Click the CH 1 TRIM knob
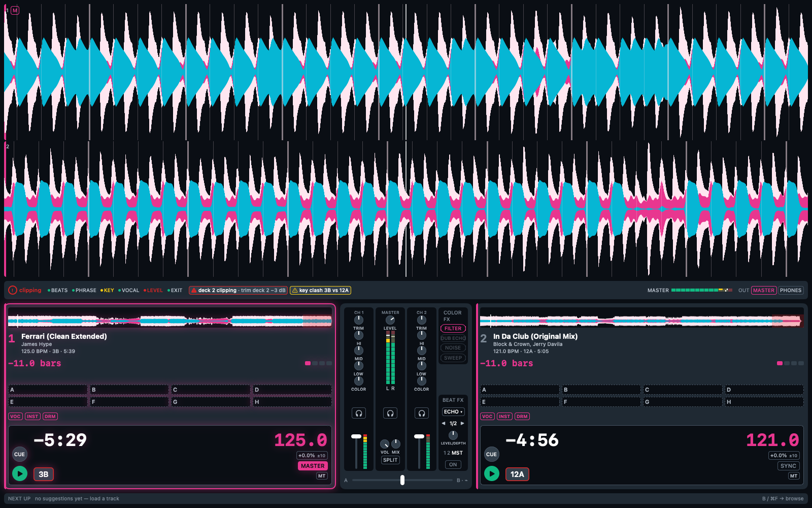This screenshot has width=812, height=508. click(x=359, y=320)
